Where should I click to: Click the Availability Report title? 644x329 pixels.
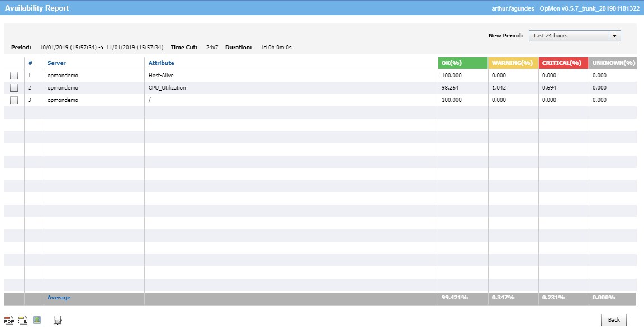coord(37,8)
